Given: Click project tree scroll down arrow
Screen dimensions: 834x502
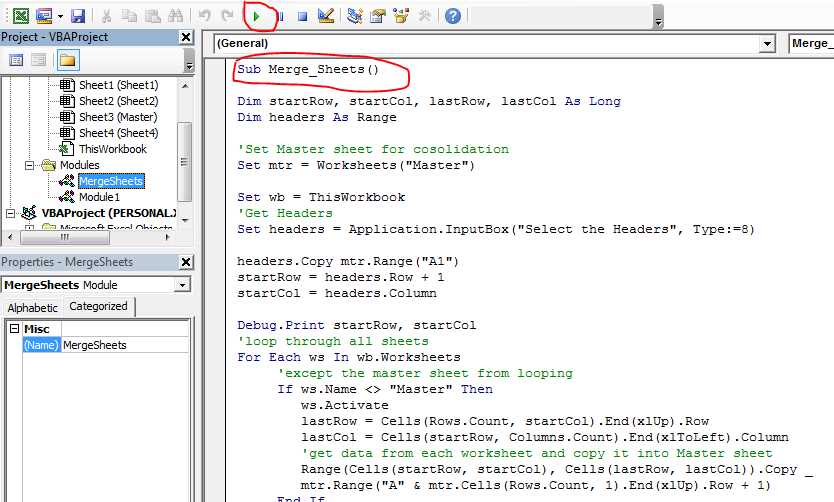Looking at the screenshot, I should [x=185, y=220].
